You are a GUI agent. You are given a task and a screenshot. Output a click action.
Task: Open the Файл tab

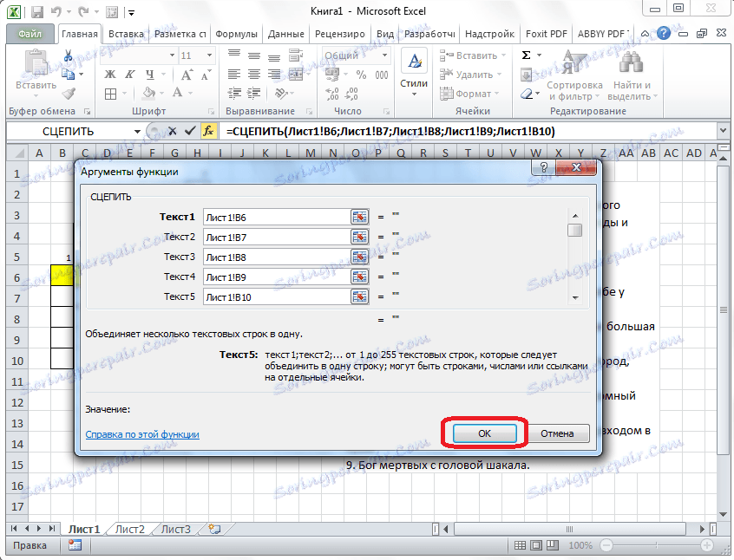point(30,34)
